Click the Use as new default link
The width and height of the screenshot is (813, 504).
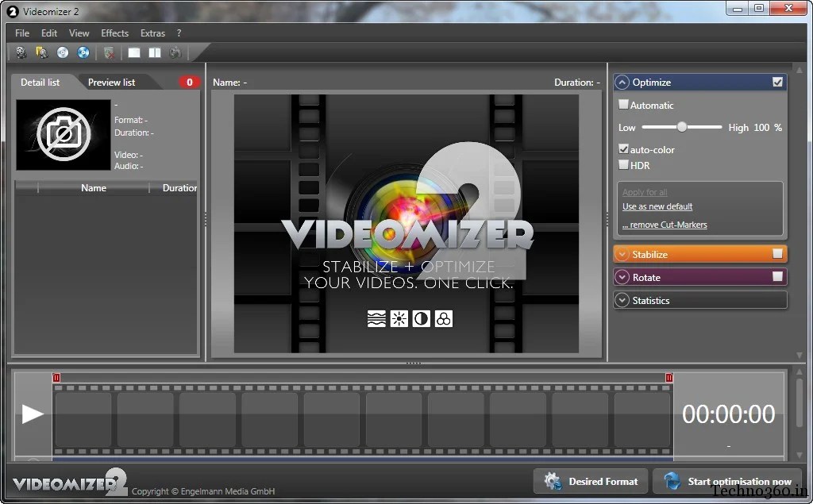click(x=657, y=206)
